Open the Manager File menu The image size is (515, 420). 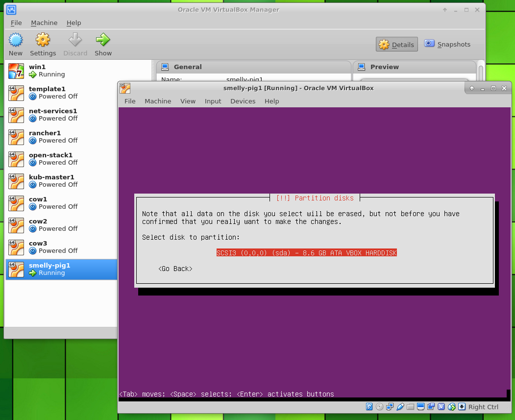(x=16, y=23)
